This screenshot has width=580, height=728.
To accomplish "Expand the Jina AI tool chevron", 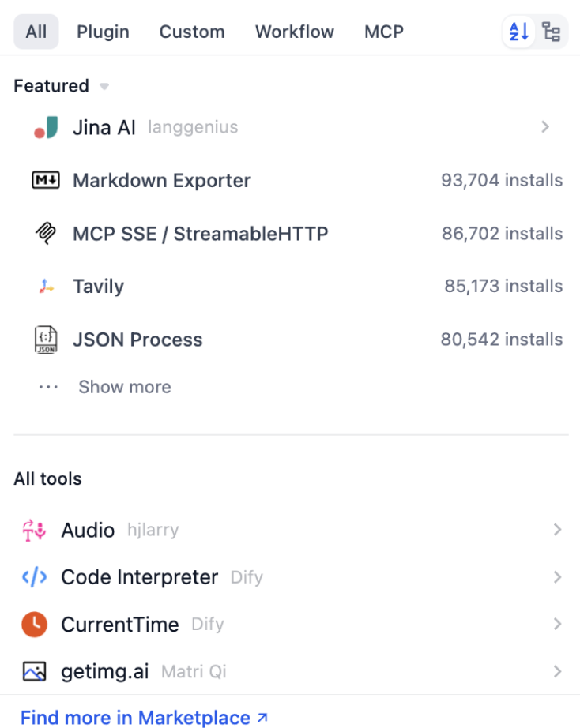I will (x=545, y=127).
